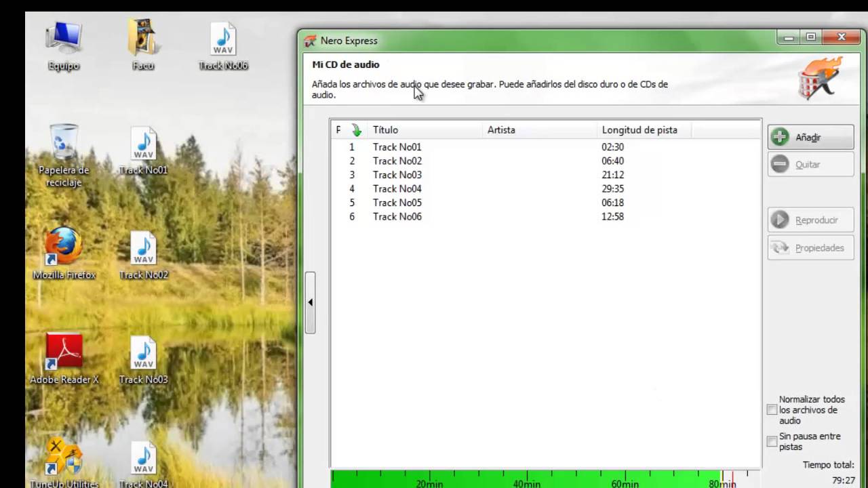The height and width of the screenshot is (488, 868).
Task: Click the green disc capacity bar
Action: (526, 479)
